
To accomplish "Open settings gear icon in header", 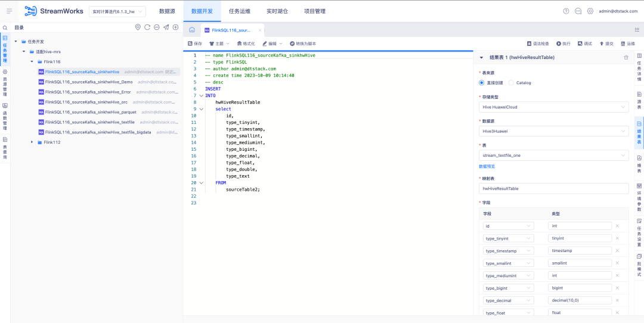I will click(590, 11).
